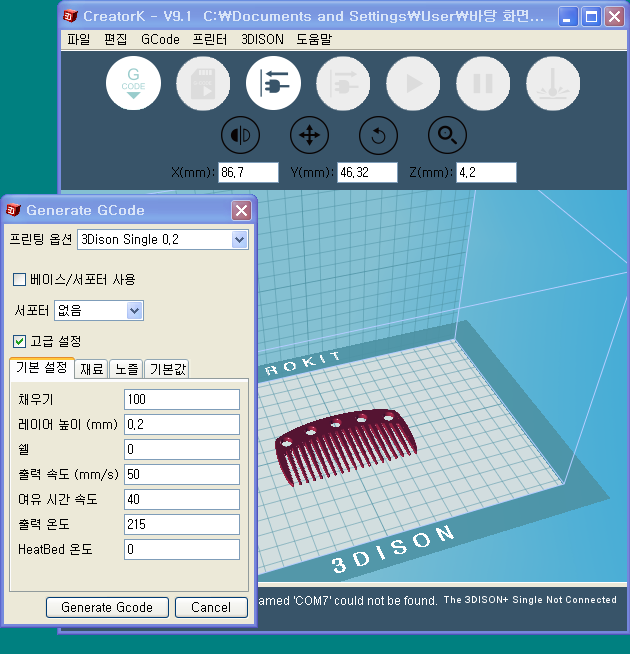Close the CreatorK main window
630x654 pixels.
coord(615,17)
